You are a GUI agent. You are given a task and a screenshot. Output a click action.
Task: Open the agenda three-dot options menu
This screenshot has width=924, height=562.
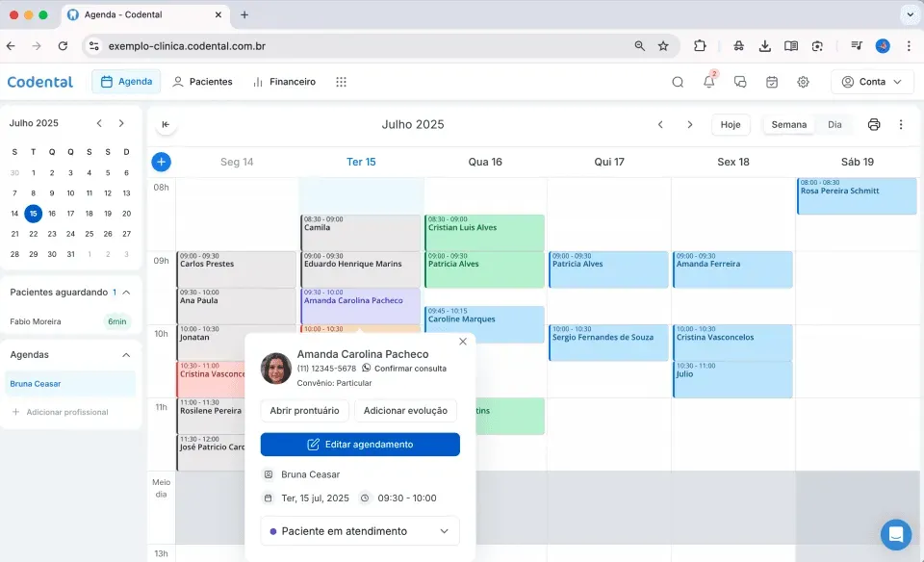901,124
